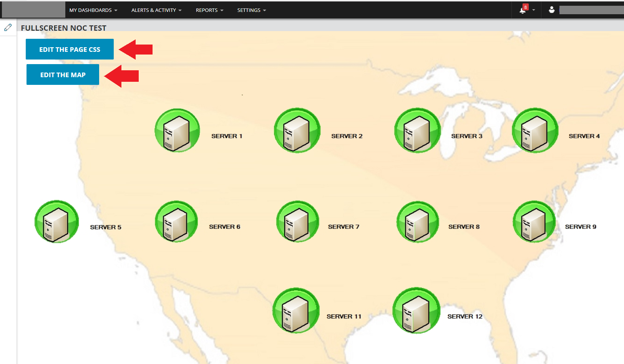The width and height of the screenshot is (624, 364).
Task: Click the SERVER 11 label
Action: pos(344,317)
